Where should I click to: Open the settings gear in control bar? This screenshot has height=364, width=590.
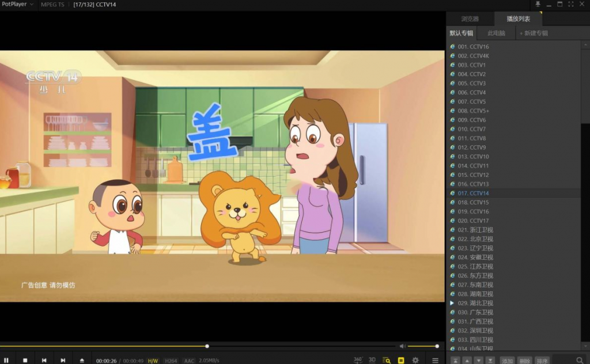(415, 360)
